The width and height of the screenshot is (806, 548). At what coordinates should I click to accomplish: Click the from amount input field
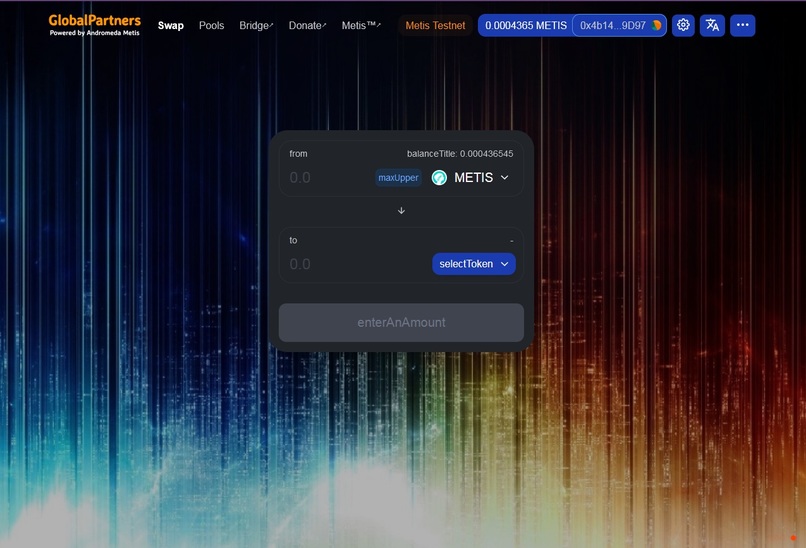point(329,178)
